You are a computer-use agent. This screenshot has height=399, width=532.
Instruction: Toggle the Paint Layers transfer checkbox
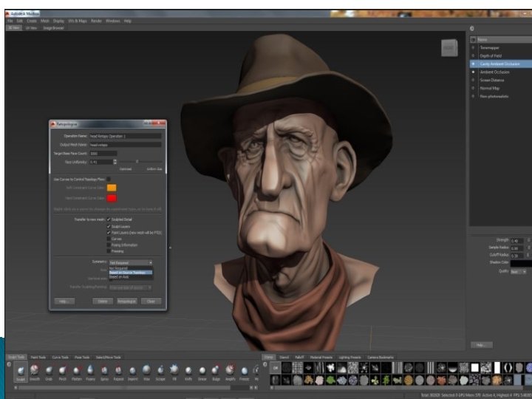coord(109,233)
